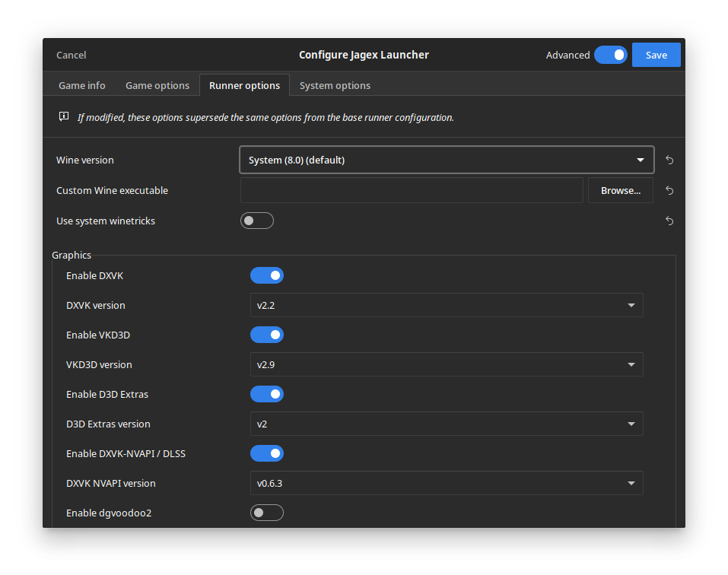The height and width of the screenshot is (575, 728).
Task: Toggle the Advanced switch off
Action: click(x=611, y=55)
